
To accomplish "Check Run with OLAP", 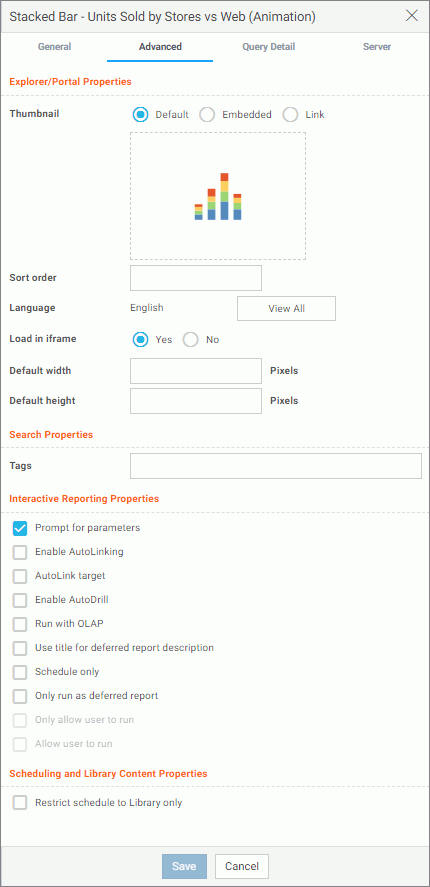I will coord(20,625).
